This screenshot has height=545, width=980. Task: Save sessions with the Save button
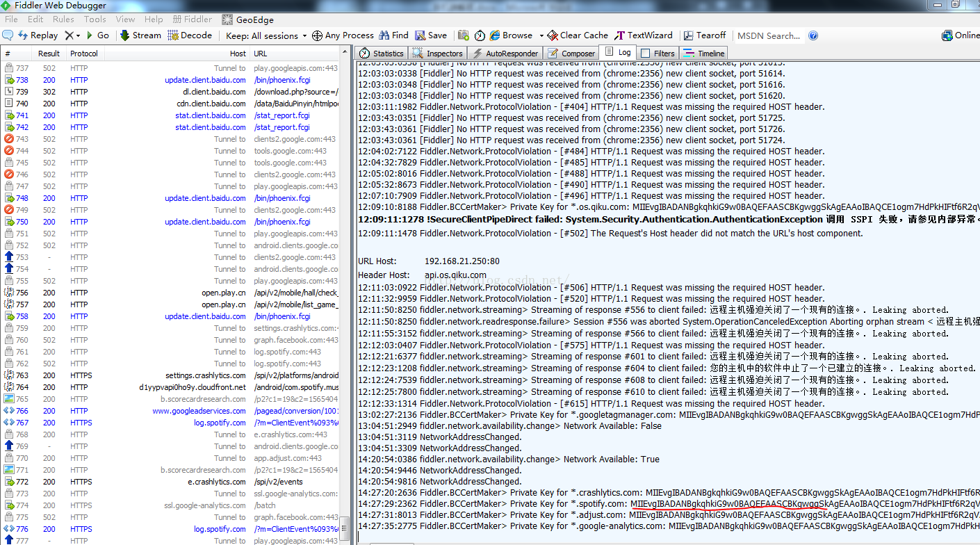coord(431,35)
